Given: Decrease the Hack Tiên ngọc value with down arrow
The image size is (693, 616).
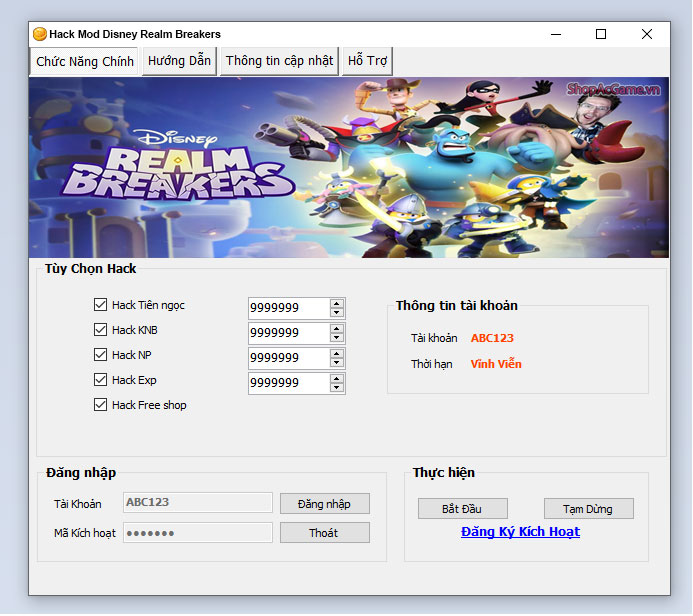Looking at the screenshot, I should pyautogui.click(x=337, y=313).
